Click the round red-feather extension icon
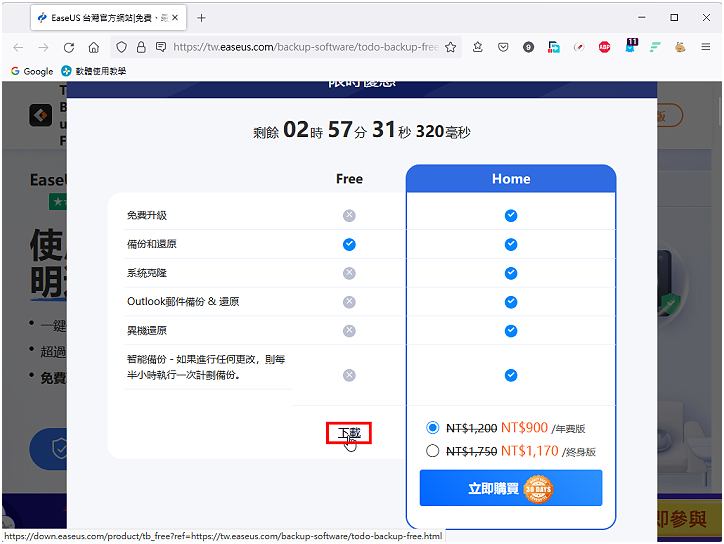This screenshot has width=724, height=544. coord(579,47)
